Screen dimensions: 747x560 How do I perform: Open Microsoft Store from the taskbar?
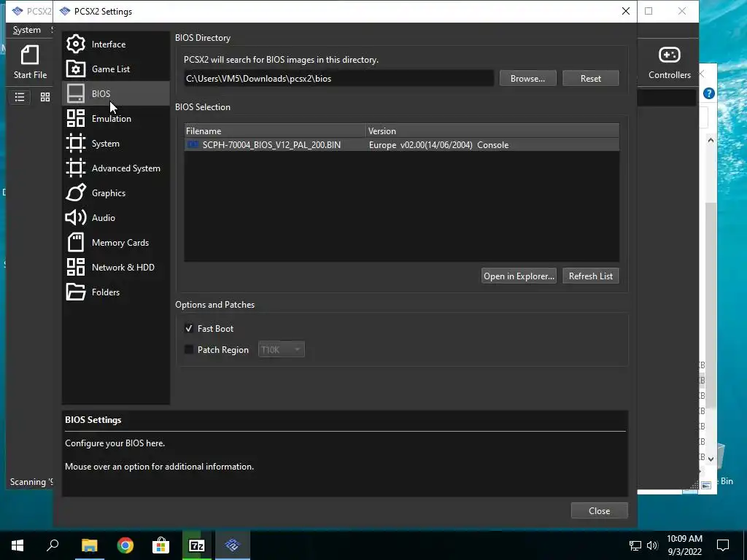point(160,545)
